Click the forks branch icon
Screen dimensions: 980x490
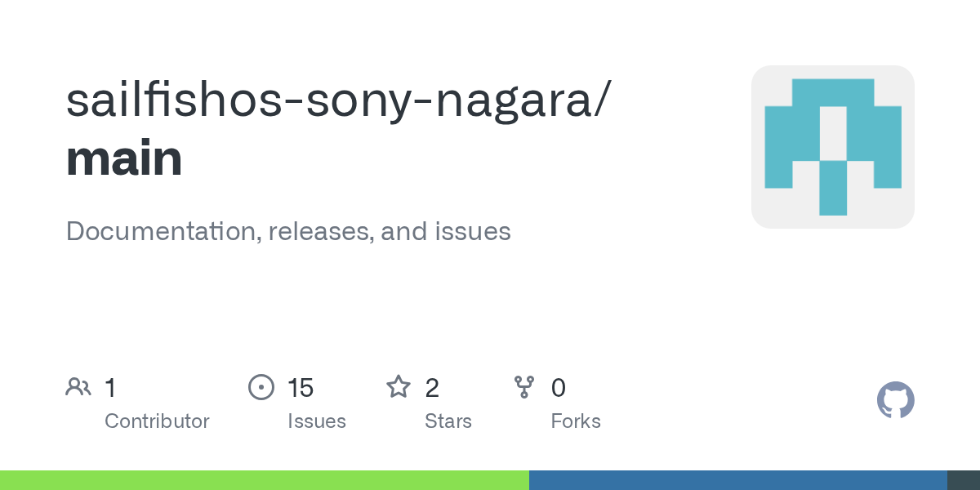524,387
